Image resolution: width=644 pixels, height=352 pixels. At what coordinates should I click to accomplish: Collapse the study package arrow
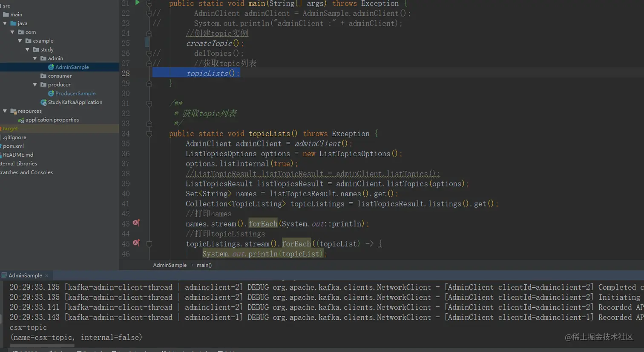click(x=28, y=50)
